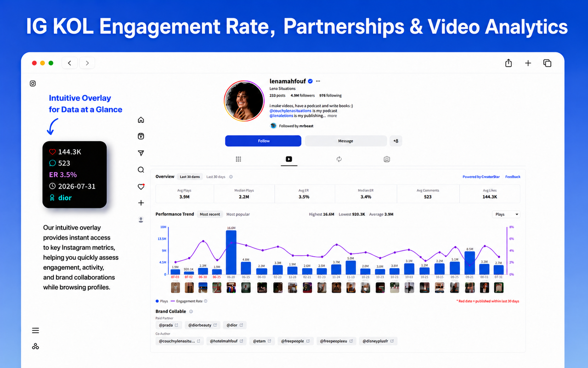
Task: Click the Meta apps icon at bottom-left
Action: point(35,346)
